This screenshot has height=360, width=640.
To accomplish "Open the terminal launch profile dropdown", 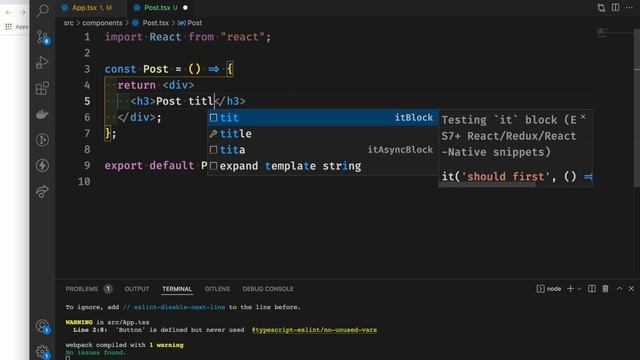I will click(579, 289).
